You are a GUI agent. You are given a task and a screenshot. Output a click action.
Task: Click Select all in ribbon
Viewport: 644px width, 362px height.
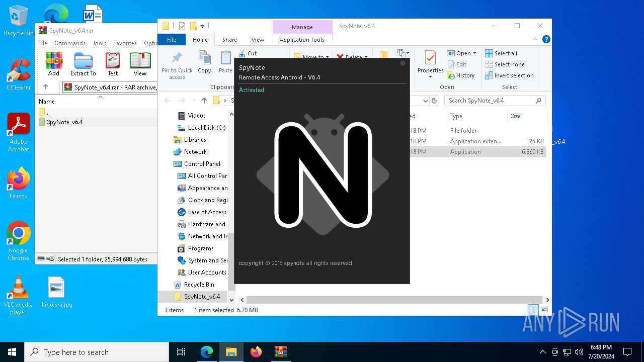click(x=501, y=53)
